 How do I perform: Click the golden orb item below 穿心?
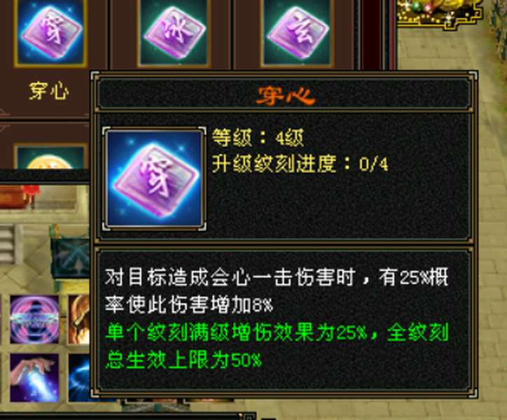point(50,157)
